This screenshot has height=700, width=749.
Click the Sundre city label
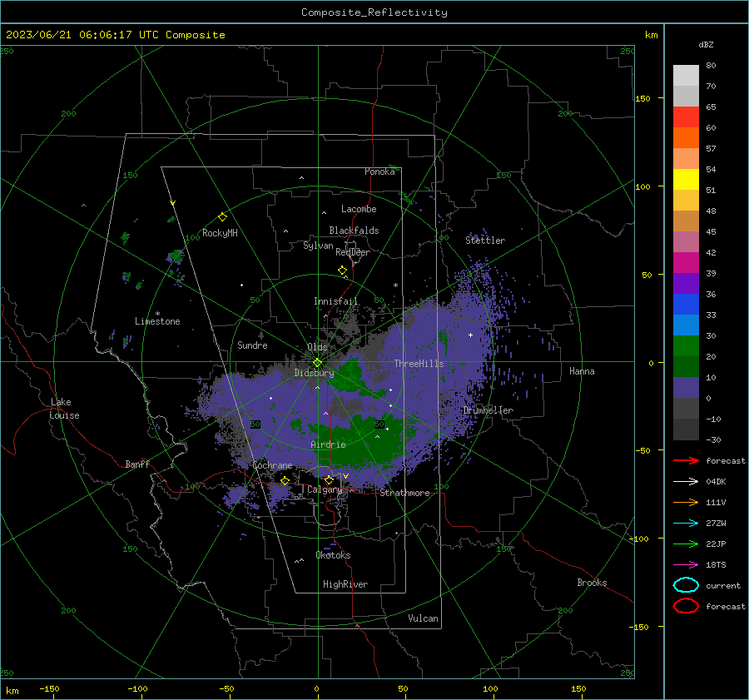252,345
